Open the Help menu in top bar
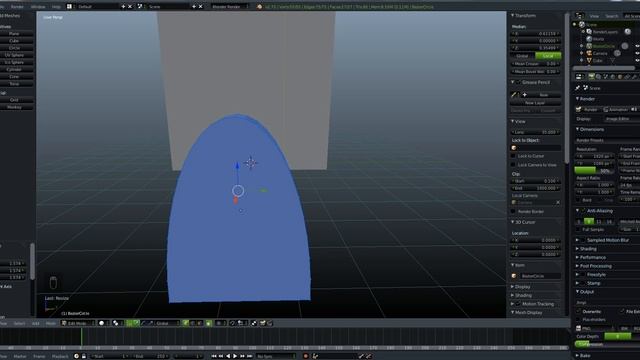The width and height of the screenshot is (640, 360). point(56,7)
